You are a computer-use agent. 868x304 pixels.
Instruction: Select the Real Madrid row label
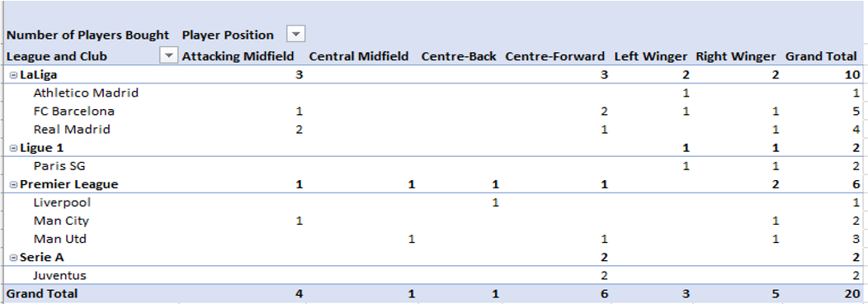(72, 129)
